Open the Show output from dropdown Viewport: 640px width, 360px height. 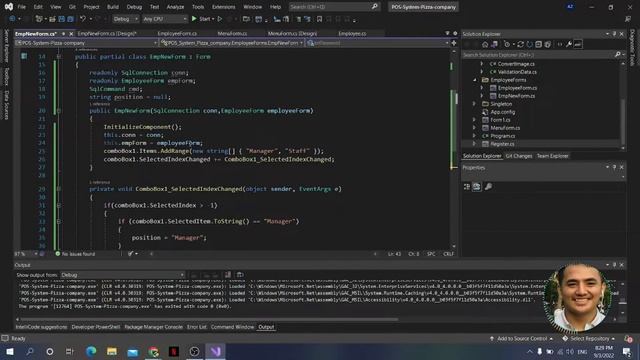coord(122,275)
